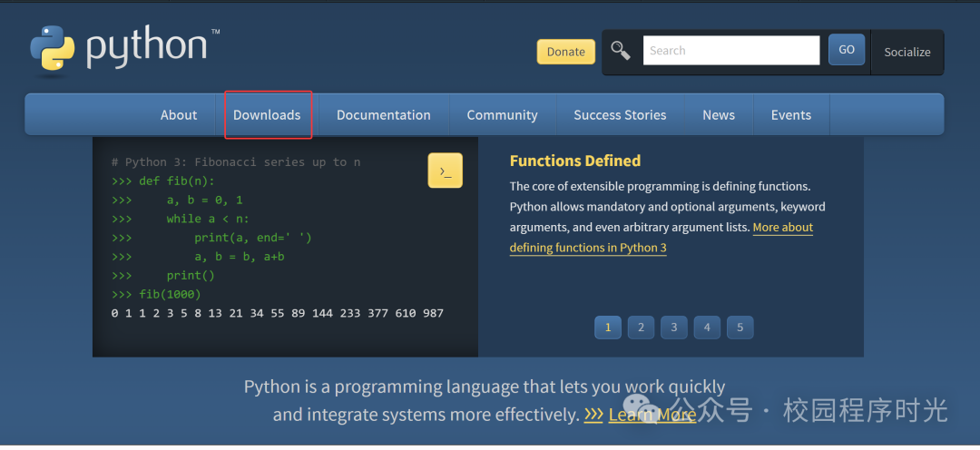Select slide 1 in the carousel

coord(608,328)
